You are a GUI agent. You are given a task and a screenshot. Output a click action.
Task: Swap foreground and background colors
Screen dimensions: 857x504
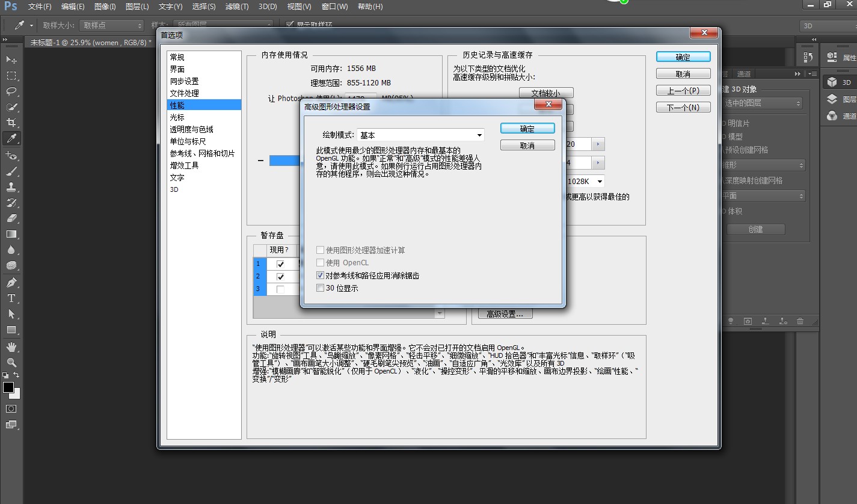[17, 375]
